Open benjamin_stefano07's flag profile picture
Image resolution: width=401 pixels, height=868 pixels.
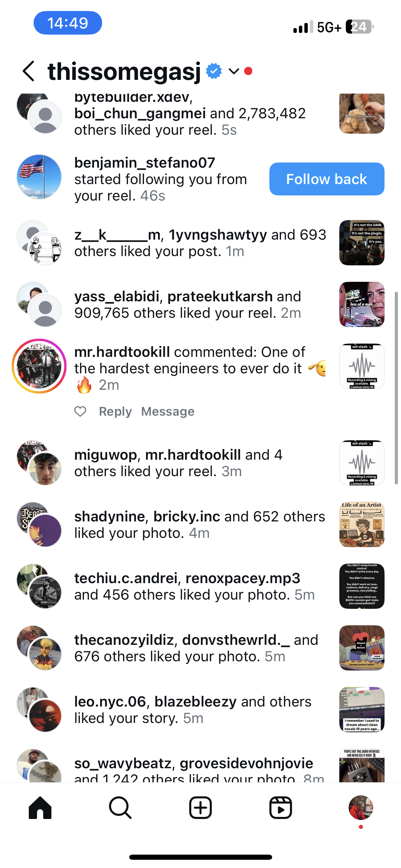pyautogui.click(x=39, y=177)
